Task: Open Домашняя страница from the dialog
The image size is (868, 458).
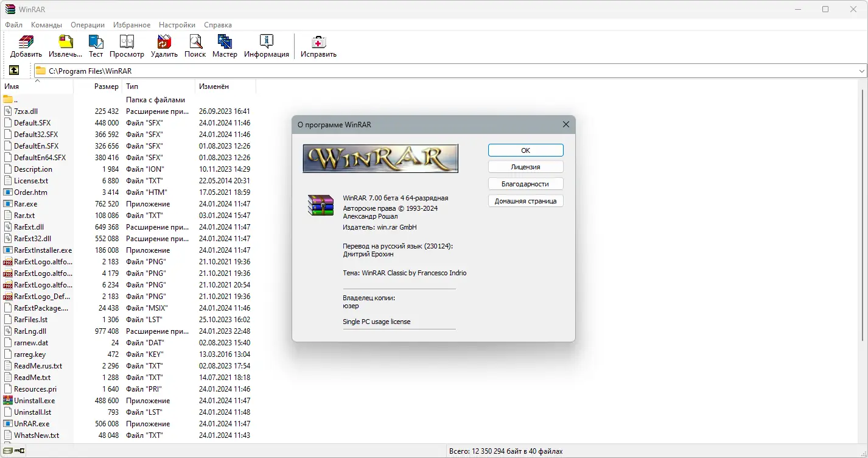Action: (x=526, y=201)
